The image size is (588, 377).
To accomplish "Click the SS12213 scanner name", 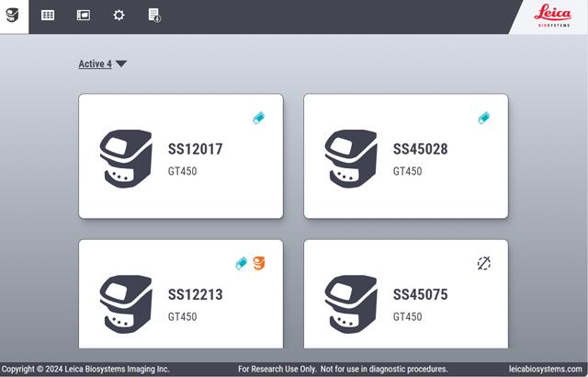I will tap(195, 295).
